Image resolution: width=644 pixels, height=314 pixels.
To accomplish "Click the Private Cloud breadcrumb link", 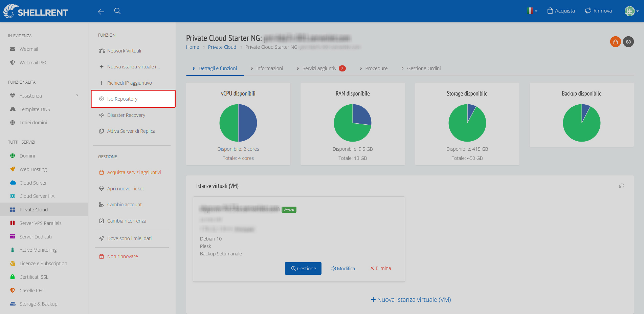I will [x=222, y=47].
